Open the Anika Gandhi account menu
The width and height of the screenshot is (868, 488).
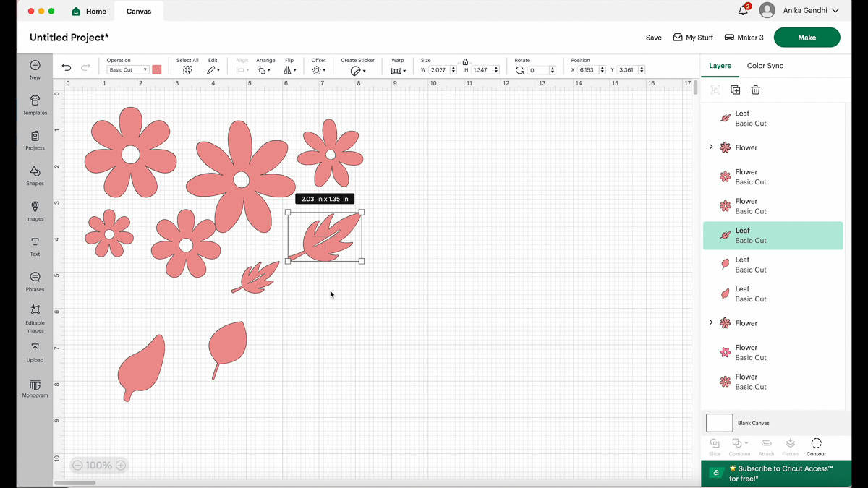click(811, 11)
